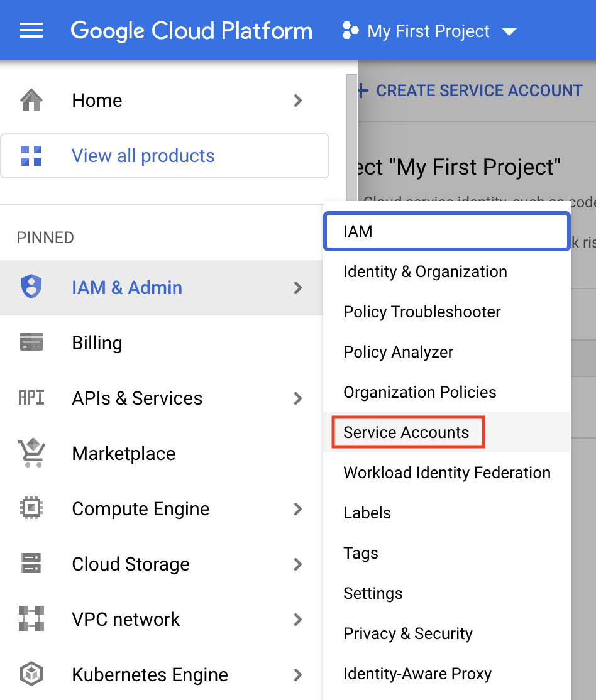The image size is (596, 700).
Task: Select IAM in the submenu
Action: (447, 231)
